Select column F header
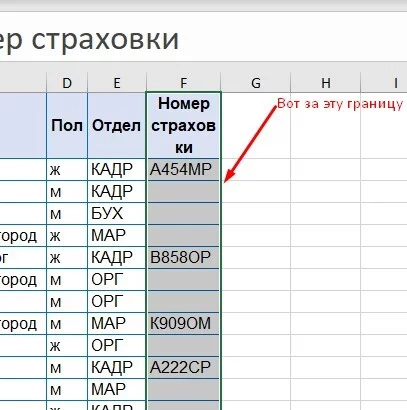This screenshot has width=407, height=410. pos(184,83)
